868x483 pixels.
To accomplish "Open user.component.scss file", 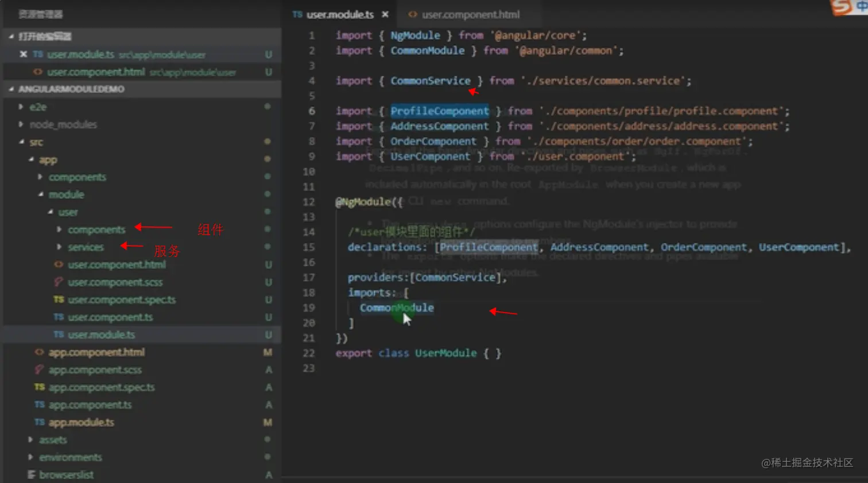I will [x=115, y=282].
